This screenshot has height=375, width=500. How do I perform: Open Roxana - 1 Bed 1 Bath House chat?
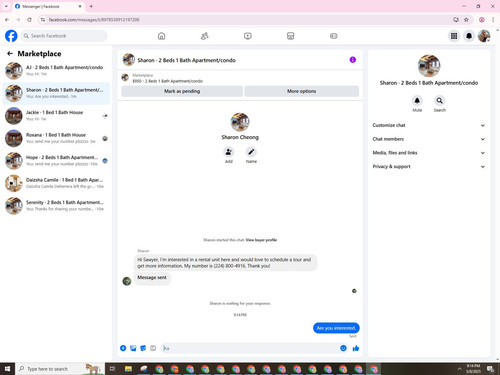(56, 138)
